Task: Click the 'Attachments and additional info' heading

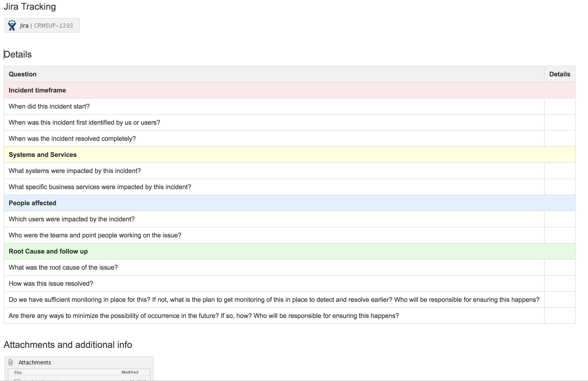Action: pos(68,344)
